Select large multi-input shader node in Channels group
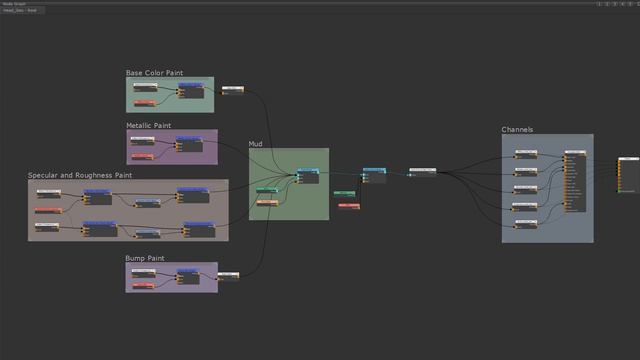The width and height of the screenshot is (640, 360). coord(576,181)
